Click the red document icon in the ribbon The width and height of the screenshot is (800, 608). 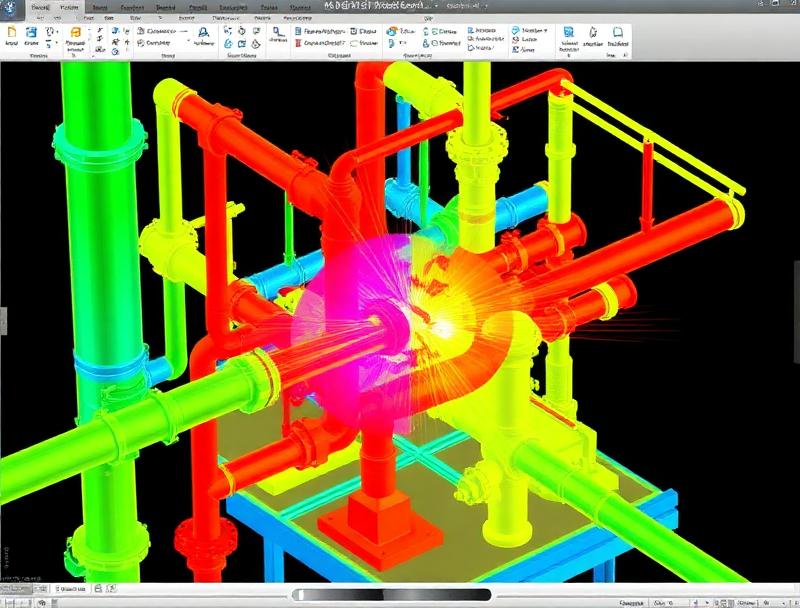click(298, 43)
